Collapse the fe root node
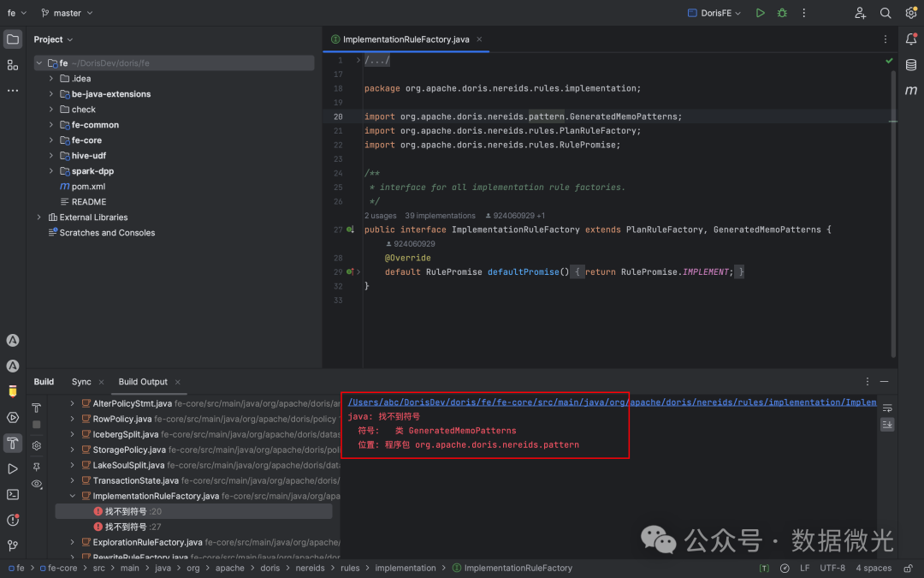 tap(38, 63)
